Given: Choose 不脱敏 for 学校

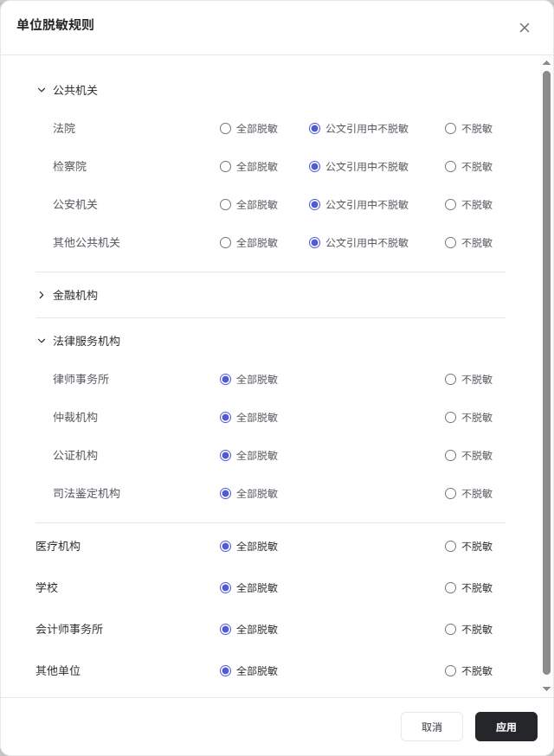Looking at the screenshot, I should pos(450,587).
